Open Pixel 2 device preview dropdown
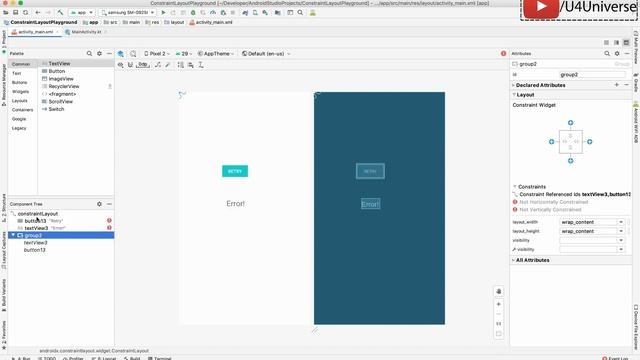The width and height of the screenshot is (640, 360). pyautogui.click(x=157, y=53)
